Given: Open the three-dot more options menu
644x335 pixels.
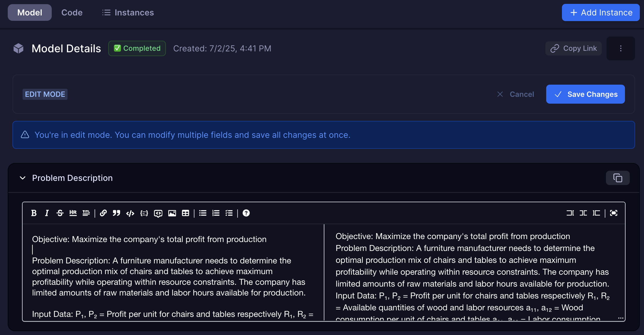Looking at the screenshot, I should [621, 48].
